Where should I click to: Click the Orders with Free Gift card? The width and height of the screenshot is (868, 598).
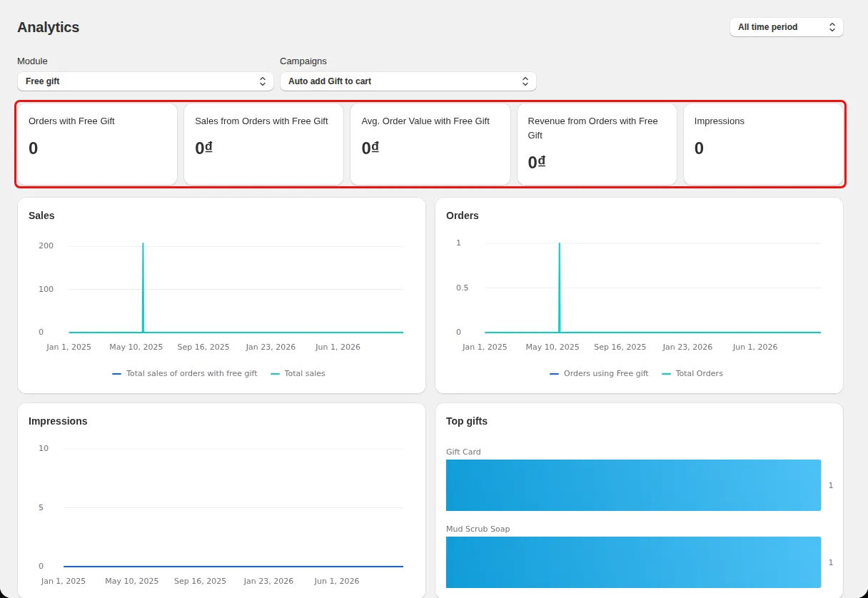97,144
